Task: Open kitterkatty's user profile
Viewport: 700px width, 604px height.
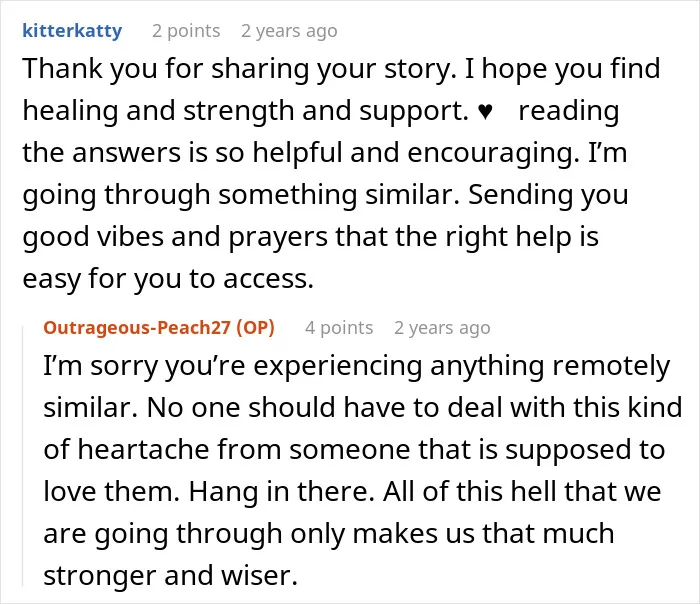Action: click(72, 31)
